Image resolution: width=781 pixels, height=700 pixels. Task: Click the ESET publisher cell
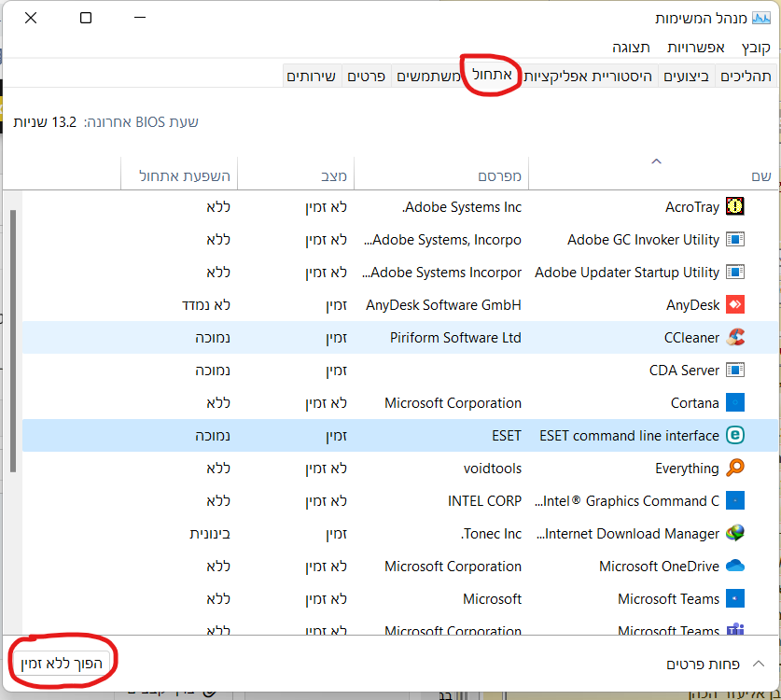click(x=506, y=436)
